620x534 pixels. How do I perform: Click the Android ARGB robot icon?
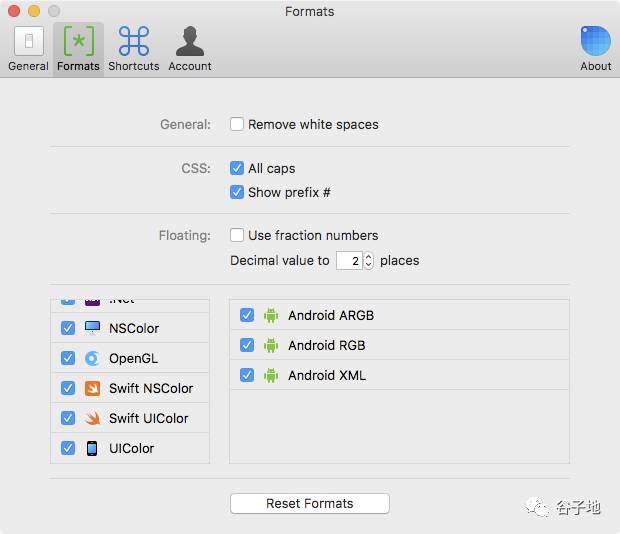(x=271, y=315)
